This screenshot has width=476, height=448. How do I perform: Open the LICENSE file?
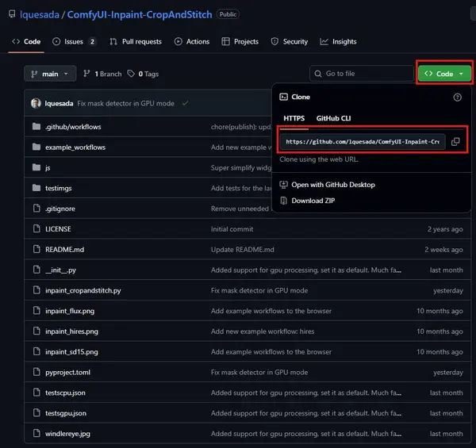pyautogui.click(x=58, y=228)
